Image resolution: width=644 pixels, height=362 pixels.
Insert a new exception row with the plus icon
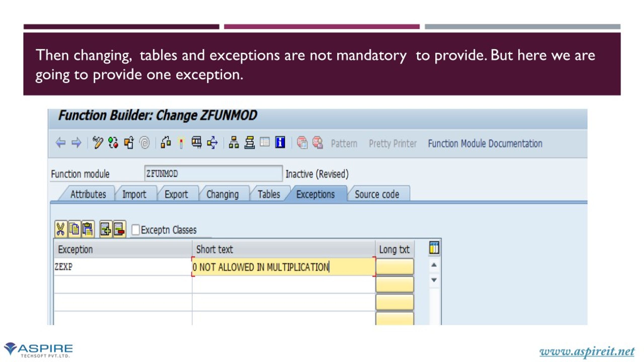[106, 229]
